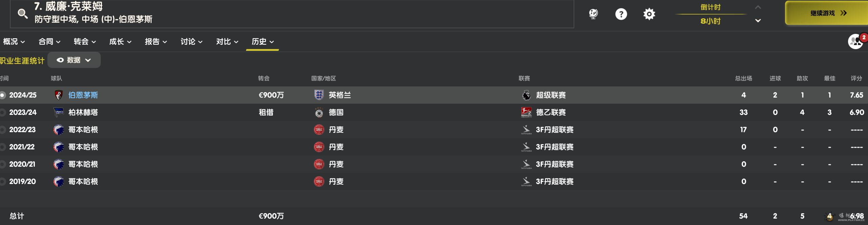868x225 pixels.
Task: Click the search magnifier icon
Action: [x=23, y=14]
